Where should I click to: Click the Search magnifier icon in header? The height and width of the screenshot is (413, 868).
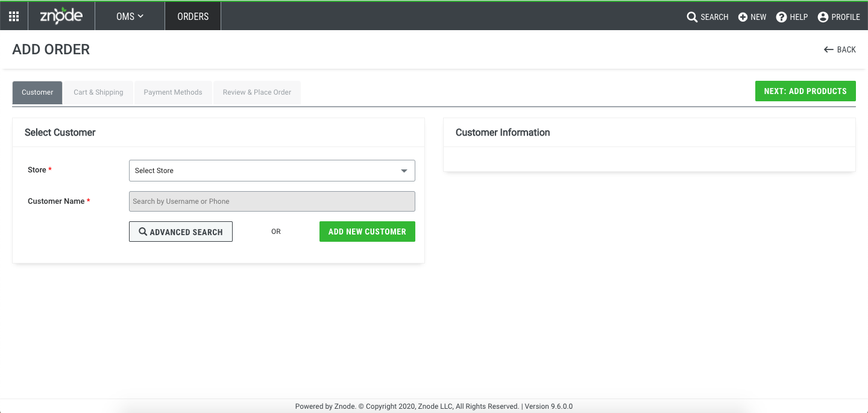click(x=692, y=17)
